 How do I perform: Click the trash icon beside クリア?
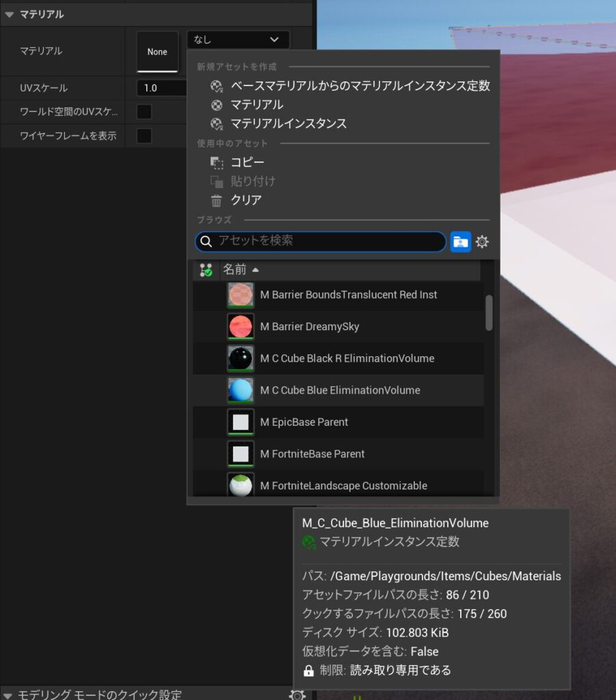coord(217,201)
